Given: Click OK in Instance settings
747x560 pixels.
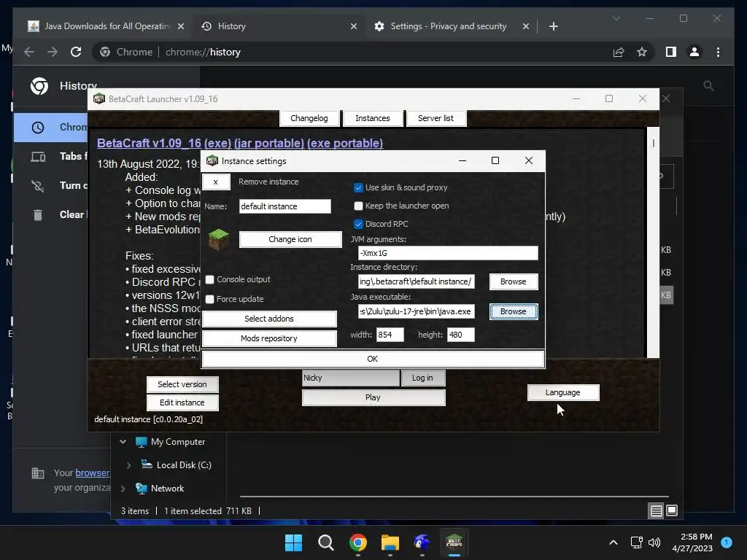Looking at the screenshot, I should 373,359.
